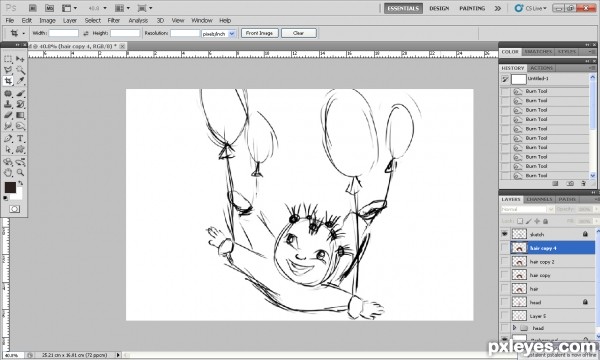Swap foreground and background colors
The height and width of the screenshot is (360, 600).
point(20,183)
